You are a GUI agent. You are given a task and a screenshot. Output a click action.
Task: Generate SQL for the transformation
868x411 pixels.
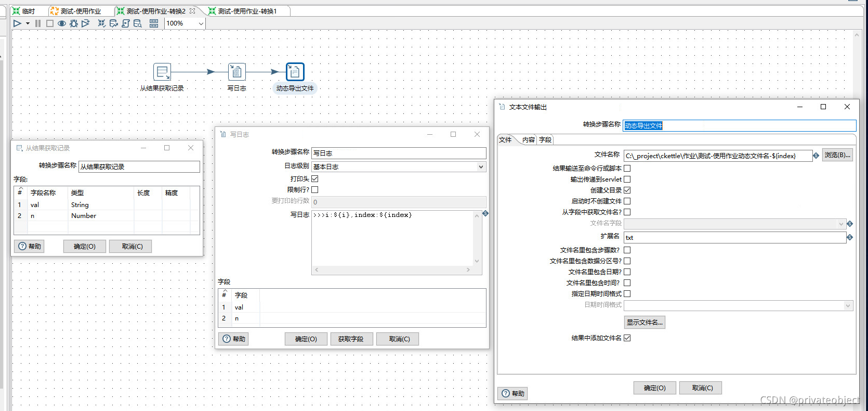[126, 23]
